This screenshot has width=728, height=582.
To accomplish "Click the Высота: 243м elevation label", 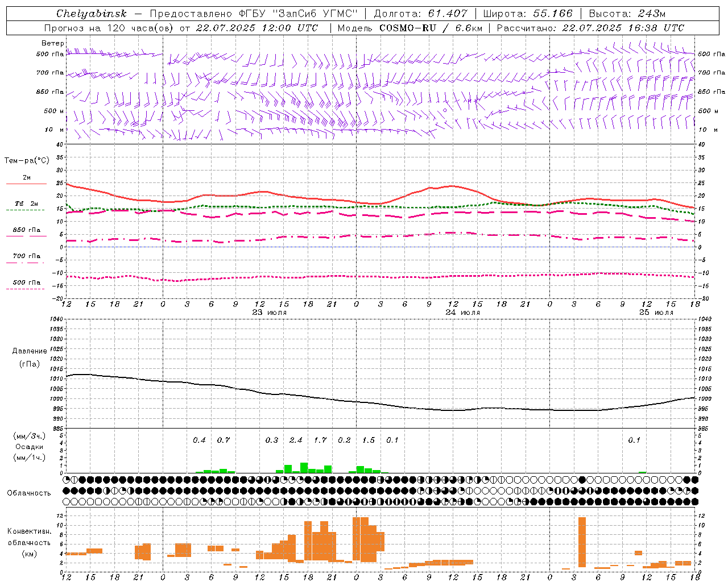I will 627,14.
